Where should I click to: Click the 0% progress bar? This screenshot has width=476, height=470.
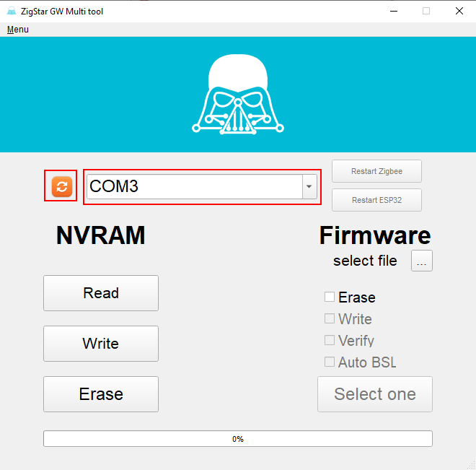[238, 439]
